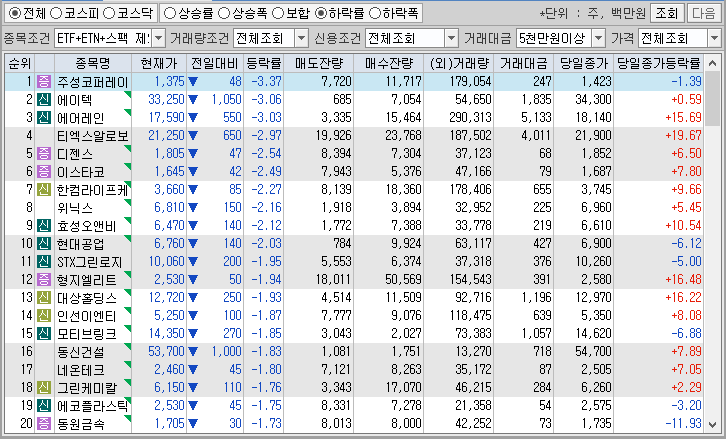
Task: Click the 신 badge beside 에코플라스틱
Action: click(x=44, y=406)
